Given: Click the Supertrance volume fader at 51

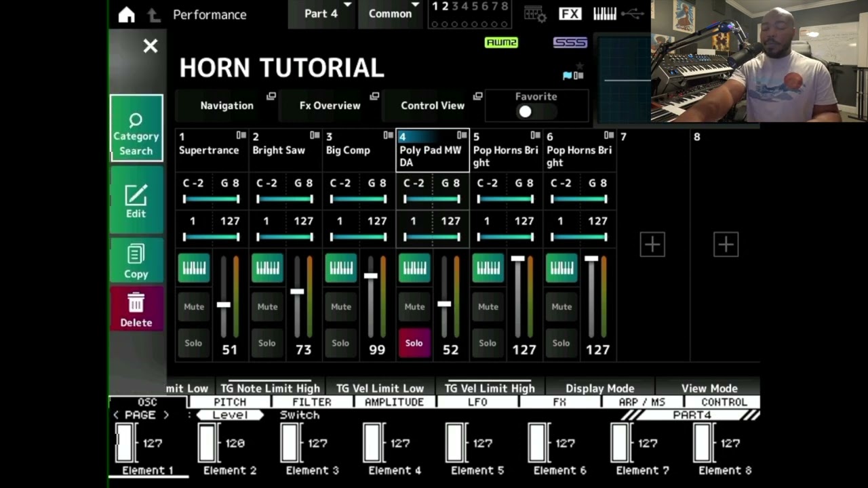Looking at the screenshot, I should [224, 305].
